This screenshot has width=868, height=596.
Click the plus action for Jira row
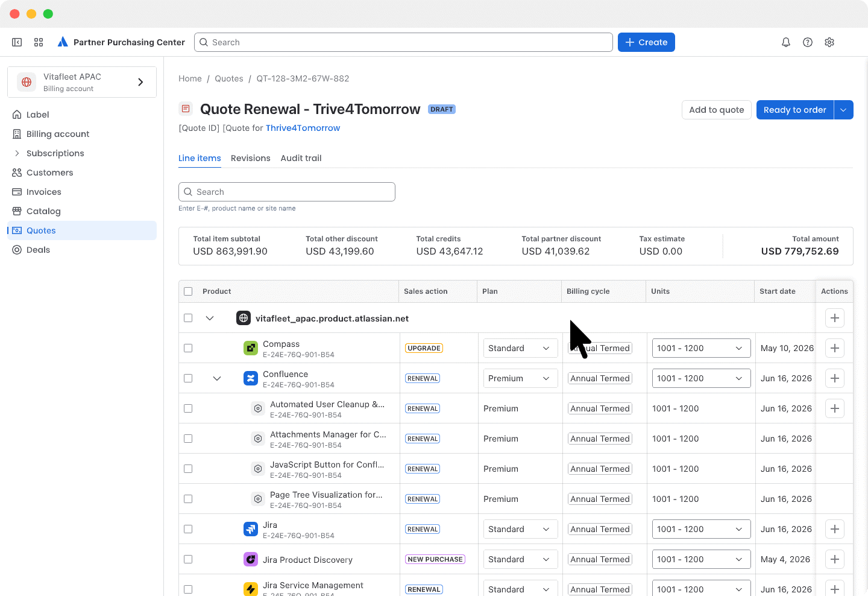point(835,529)
